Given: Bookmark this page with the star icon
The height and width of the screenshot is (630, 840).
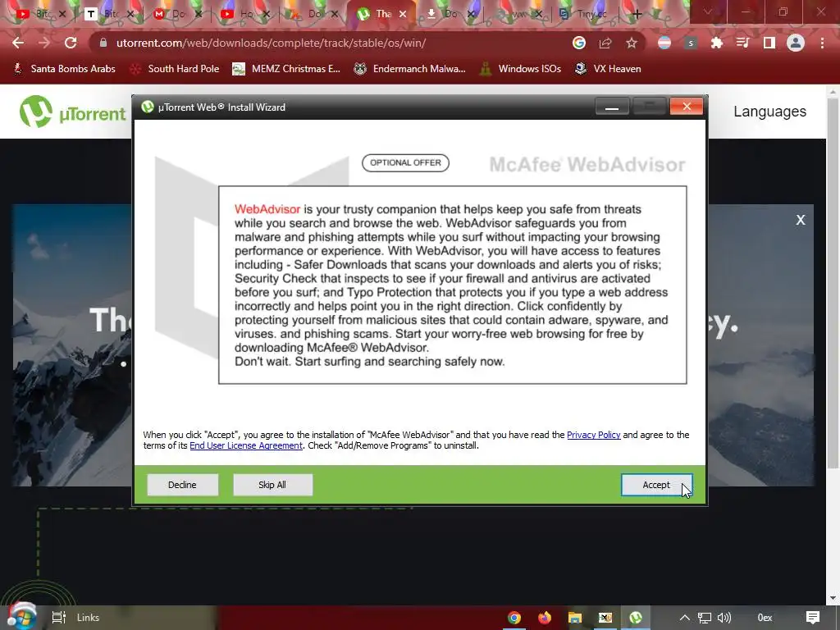Looking at the screenshot, I should (x=632, y=43).
